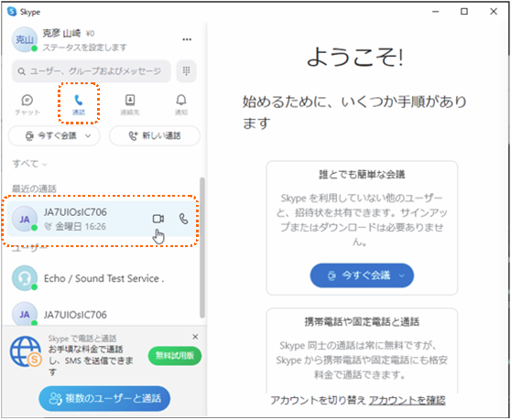Minimize the Skype window
The height and width of the screenshot is (420, 511).
(435, 11)
